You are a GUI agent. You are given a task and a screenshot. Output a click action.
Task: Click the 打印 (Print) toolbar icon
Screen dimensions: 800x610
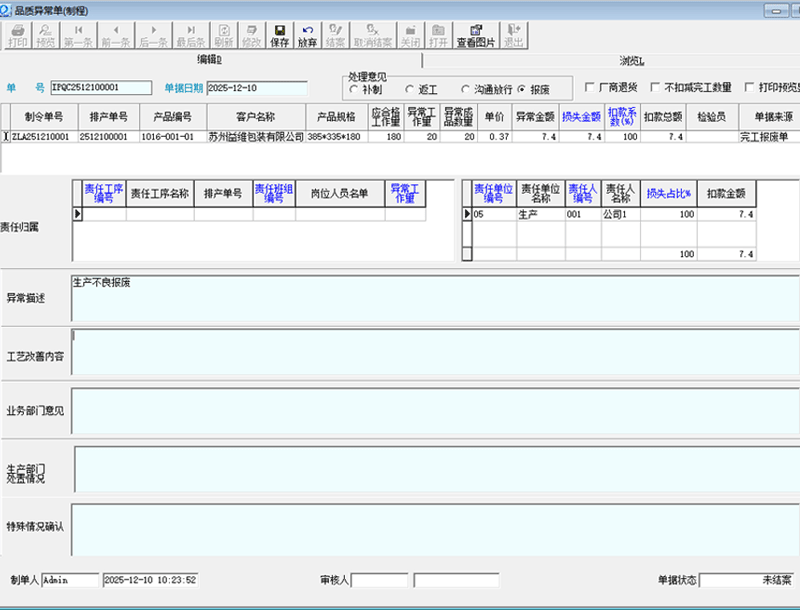[x=18, y=36]
